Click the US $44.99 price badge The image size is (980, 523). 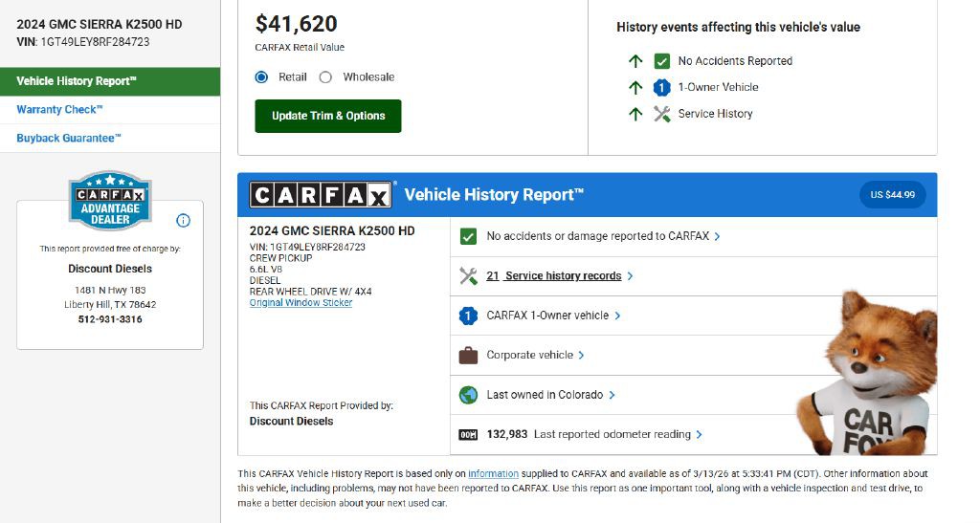tap(892, 195)
